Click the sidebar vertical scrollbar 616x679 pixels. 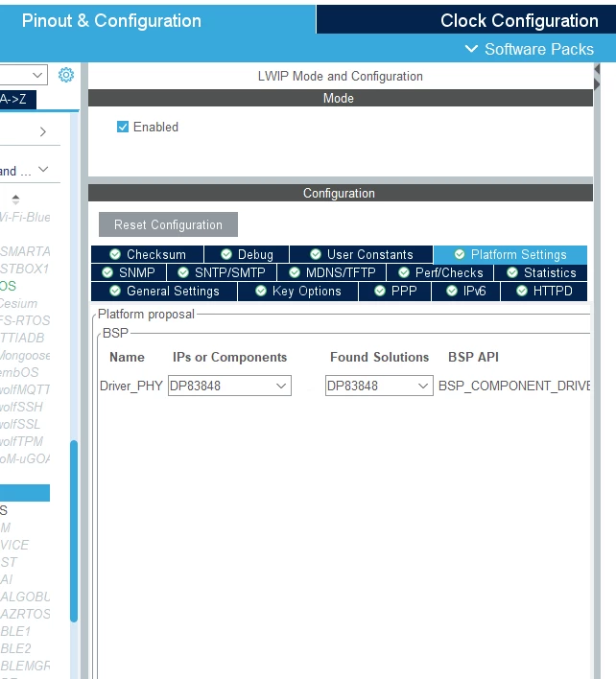[74, 531]
